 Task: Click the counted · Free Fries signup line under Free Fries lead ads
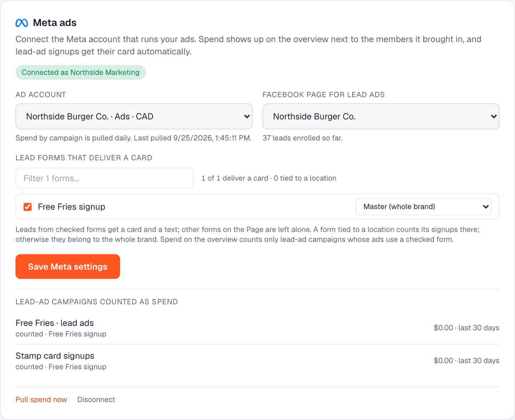point(61,334)
